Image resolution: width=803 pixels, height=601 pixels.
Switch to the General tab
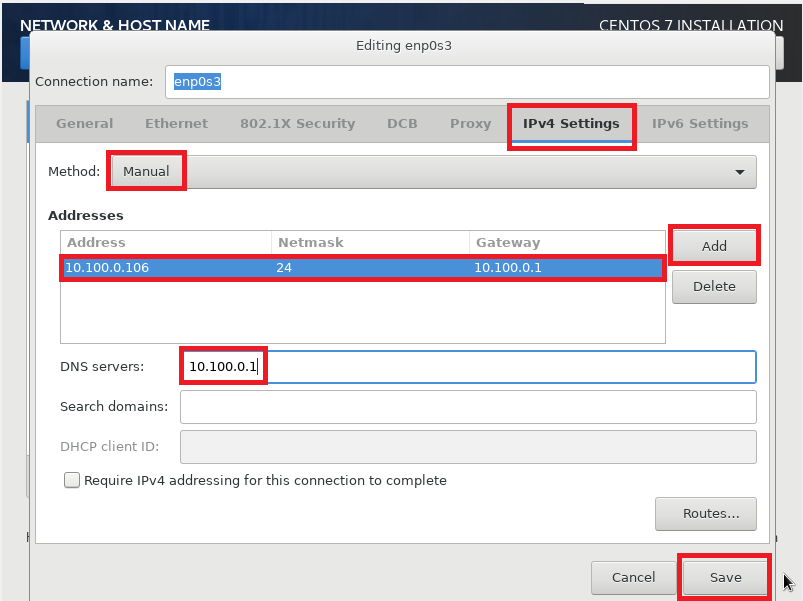(x=84, y=124)
